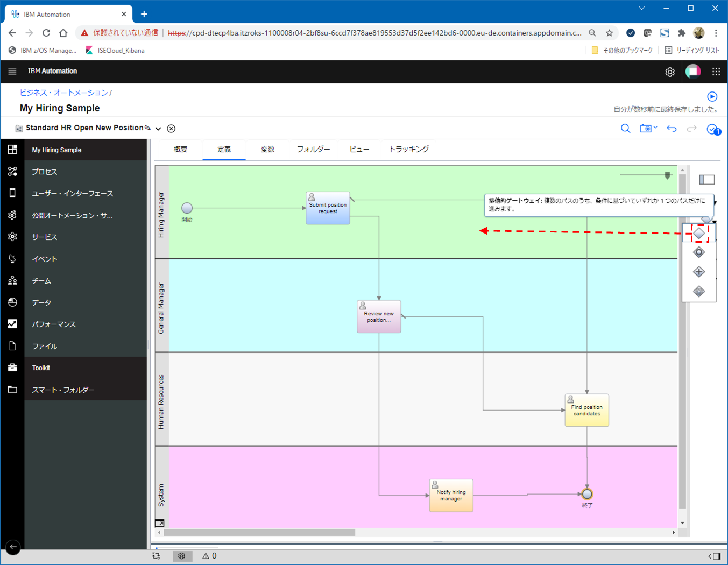Toggle the bottom-right properties panel icon
The height and width of the screenshot is (565, 728).
714,556
